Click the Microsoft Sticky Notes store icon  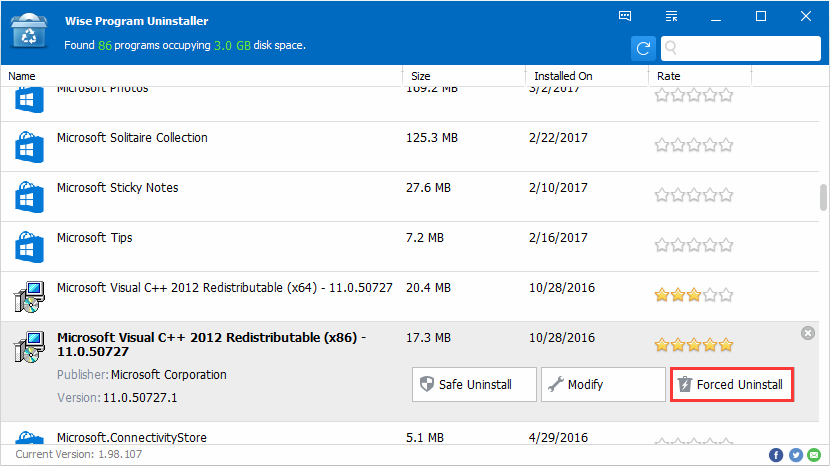click(x=29, y=197)
